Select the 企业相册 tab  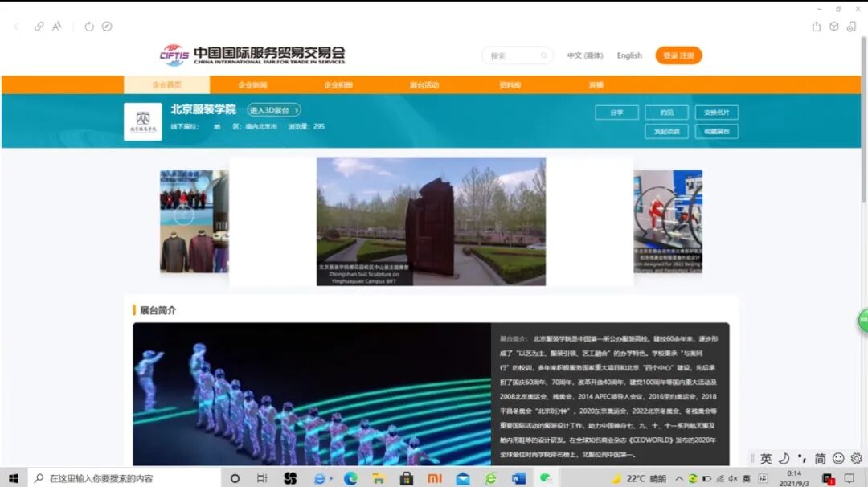[338, 84]
